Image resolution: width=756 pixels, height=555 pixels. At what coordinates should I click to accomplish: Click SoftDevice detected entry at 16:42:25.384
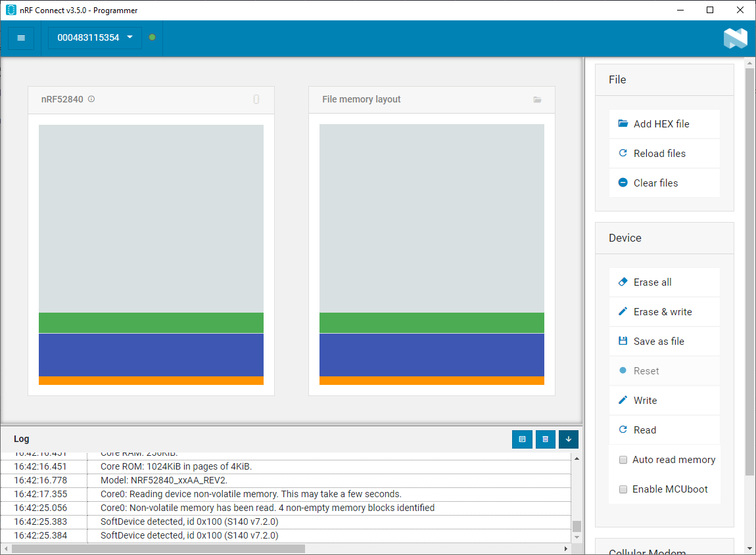coord(189,535)
